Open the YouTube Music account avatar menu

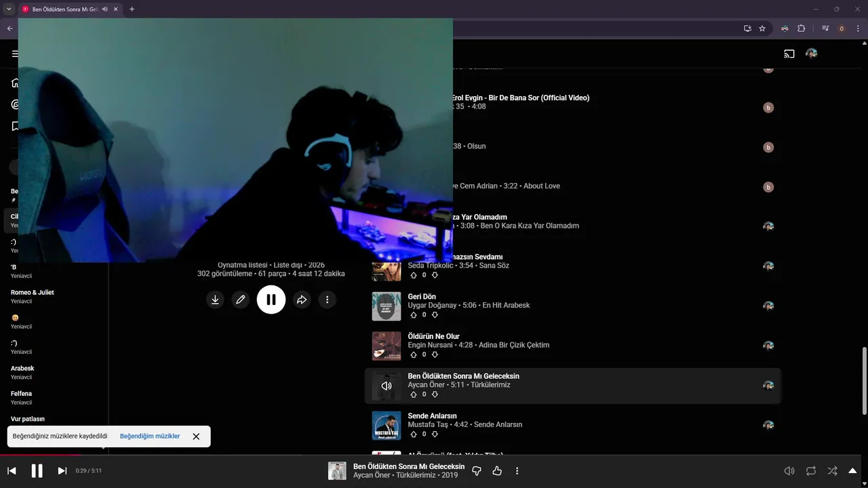[x=811, y=54]
